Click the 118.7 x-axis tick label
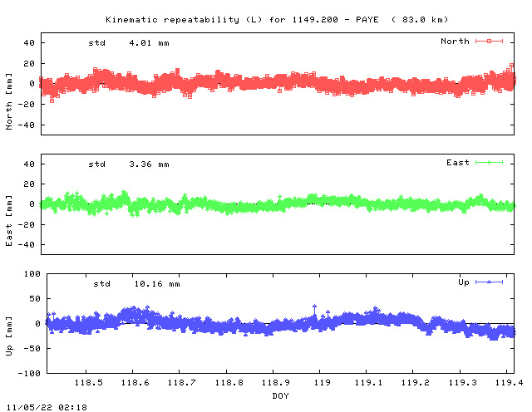The width and height of the screenshot is (532, 412). [x=181, y=382]
